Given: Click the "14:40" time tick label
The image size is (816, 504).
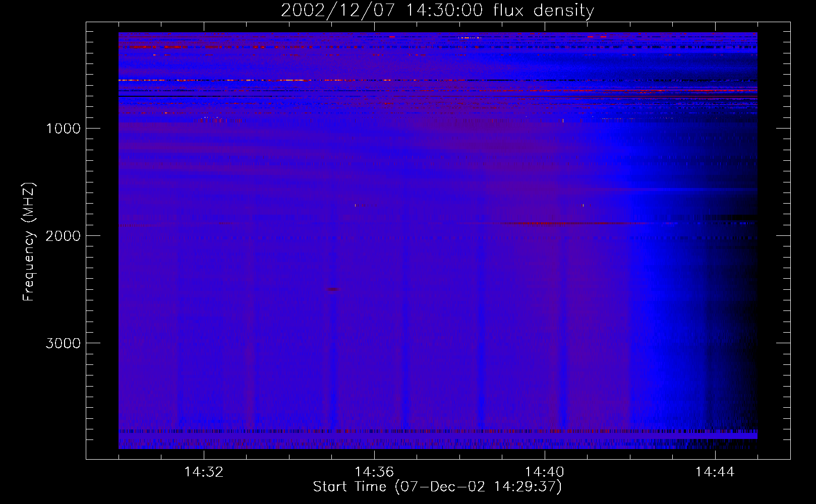Looking at the screenshot, I should click(x=545, y=472).
